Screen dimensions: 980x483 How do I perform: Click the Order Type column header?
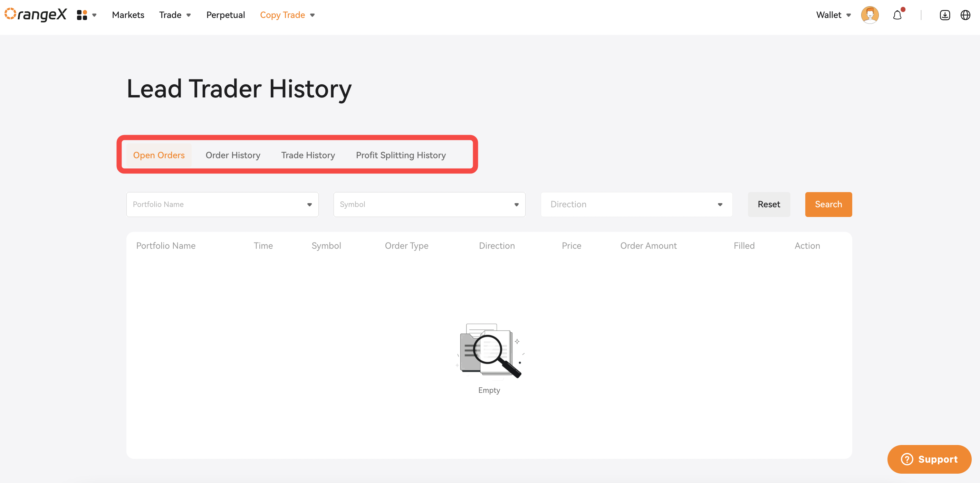[406, 246]
